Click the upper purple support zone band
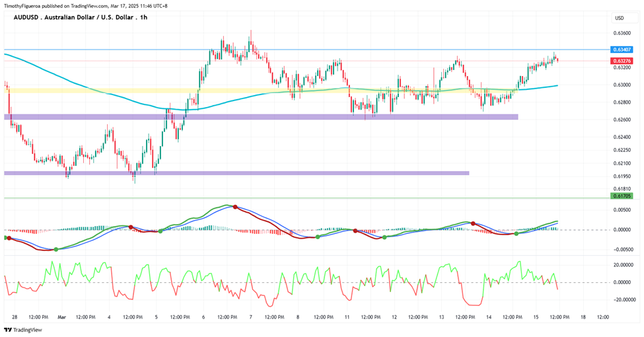Screen dimensions: 644x337 click(261, 117)
